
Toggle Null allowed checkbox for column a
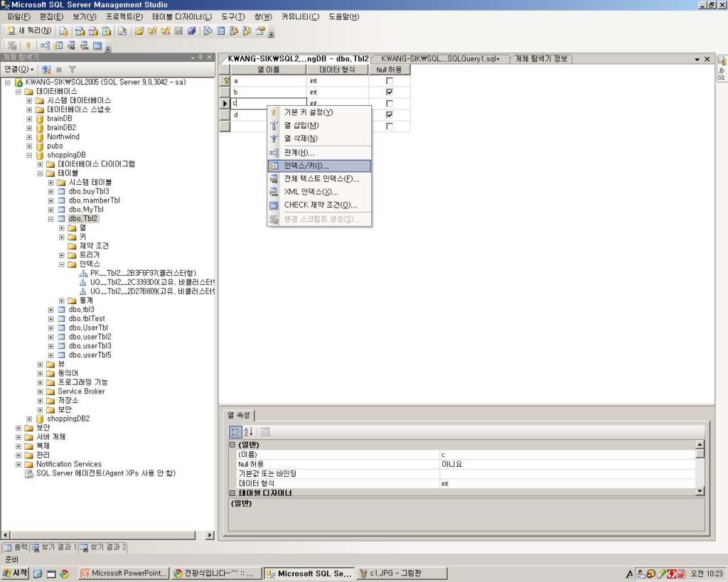tap(390, 81)
